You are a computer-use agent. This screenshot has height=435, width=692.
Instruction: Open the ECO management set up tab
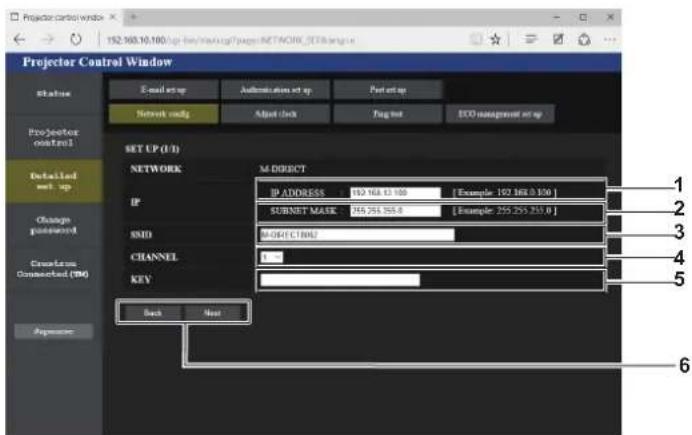500,114
